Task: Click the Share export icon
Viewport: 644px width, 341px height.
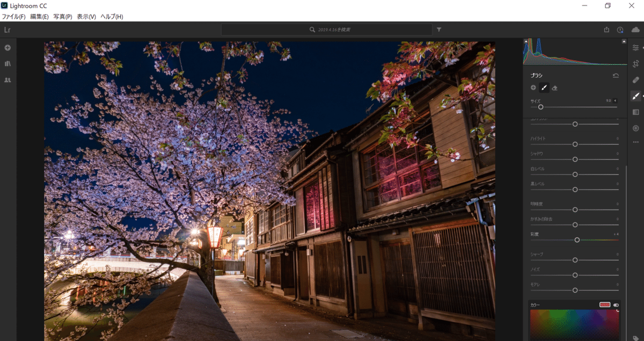Action: click(x=606, y=30)
